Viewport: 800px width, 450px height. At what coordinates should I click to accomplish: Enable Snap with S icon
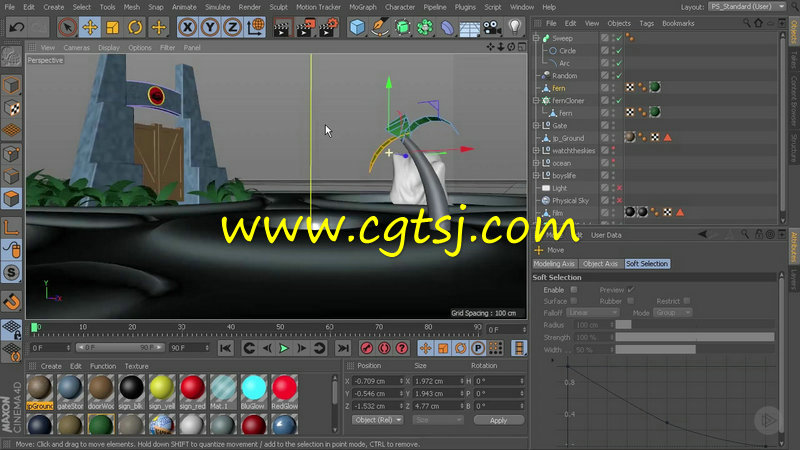[11, 272]
